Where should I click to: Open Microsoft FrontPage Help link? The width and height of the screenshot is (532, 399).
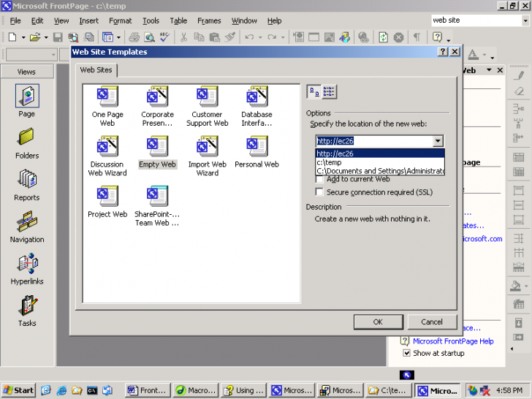coord(453,341)
